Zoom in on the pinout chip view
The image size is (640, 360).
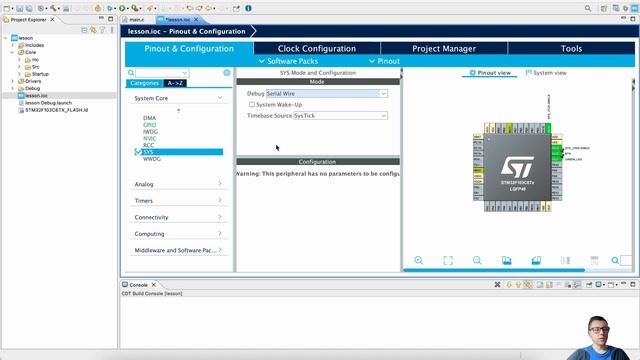coord(418,260)
